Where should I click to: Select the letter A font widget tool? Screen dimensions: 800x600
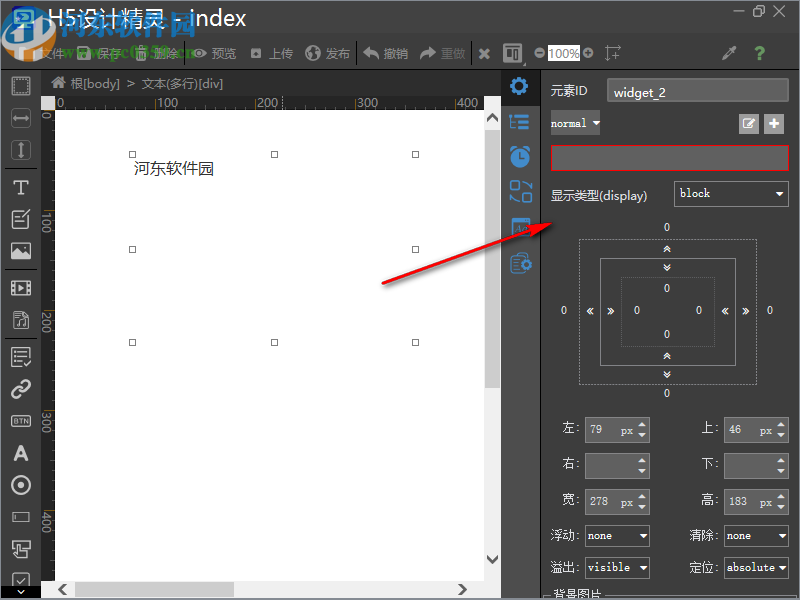coord(21,453)
